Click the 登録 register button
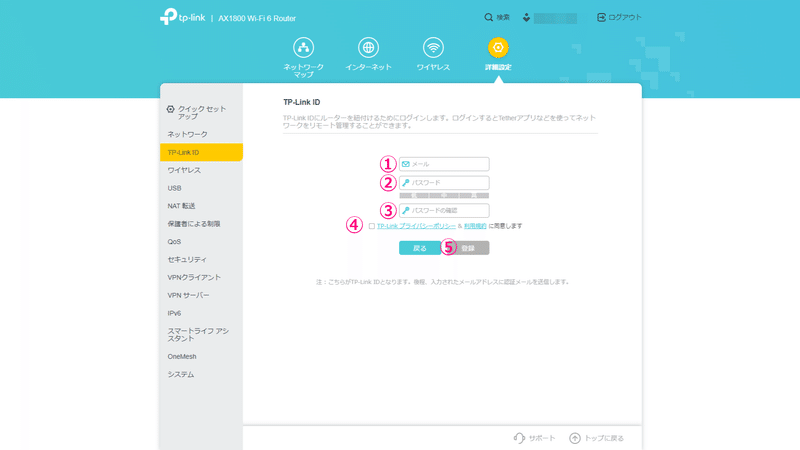This screenshot has height=450, width=800. 468,248
